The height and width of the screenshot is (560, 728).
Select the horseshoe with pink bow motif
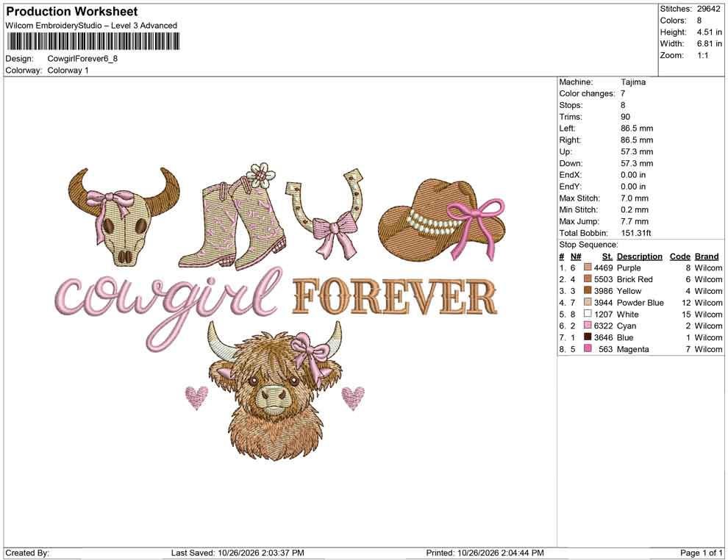(x=324, y=213)
